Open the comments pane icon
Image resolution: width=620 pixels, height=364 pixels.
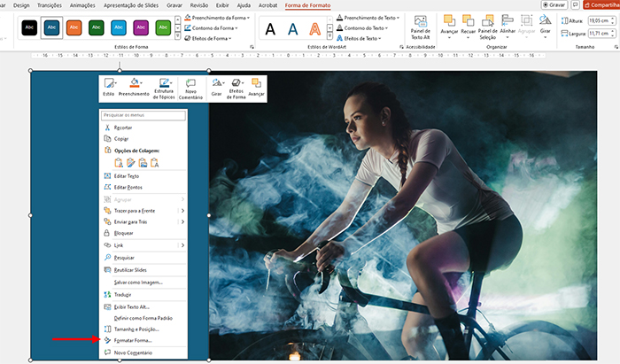[x=576, y=4]
